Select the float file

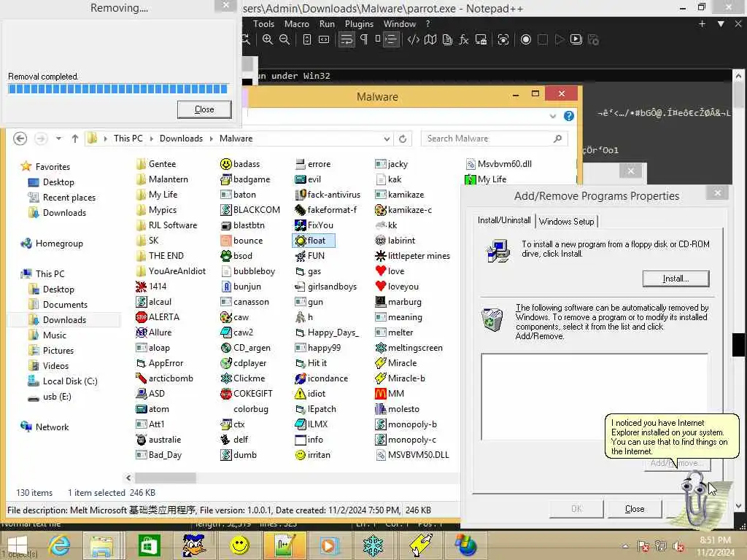coord(314,241)
